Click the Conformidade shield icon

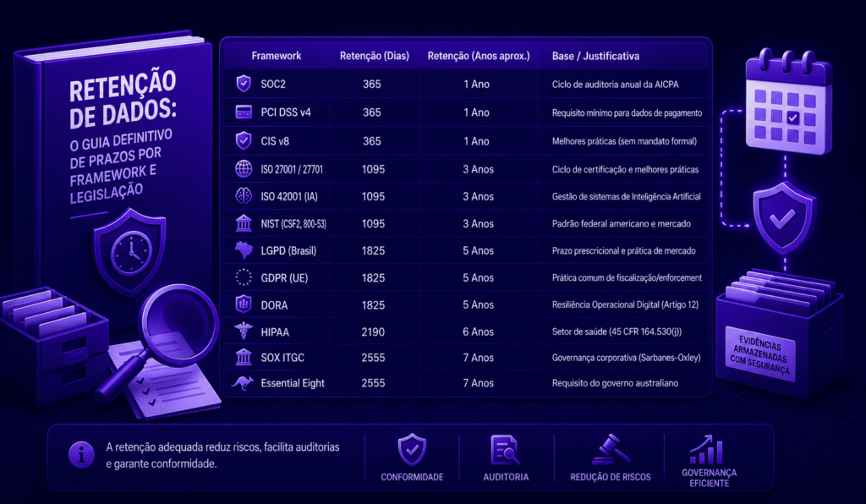point(412,450)
